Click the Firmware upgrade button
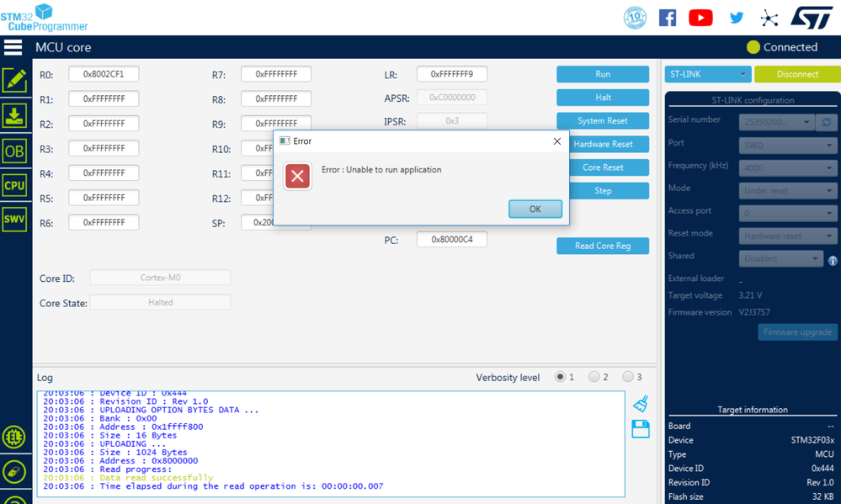The height and width of the screenshot is (504, 841). tap(797, 332)
